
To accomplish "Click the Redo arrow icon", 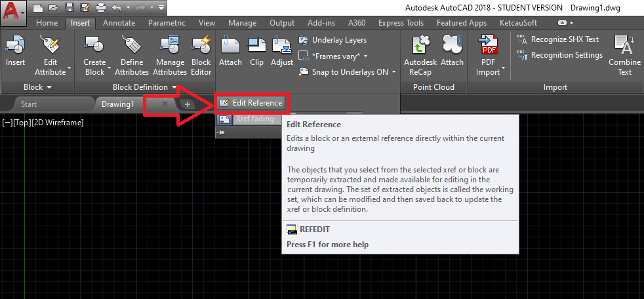I will point(140,7).
